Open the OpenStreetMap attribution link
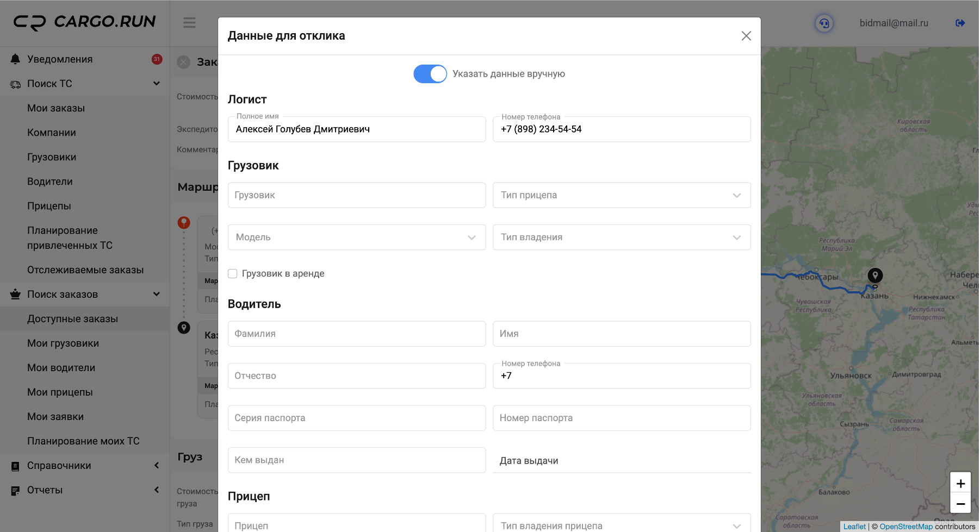Image resolution: width=980 pixels, height=532 pixels. 905,527
